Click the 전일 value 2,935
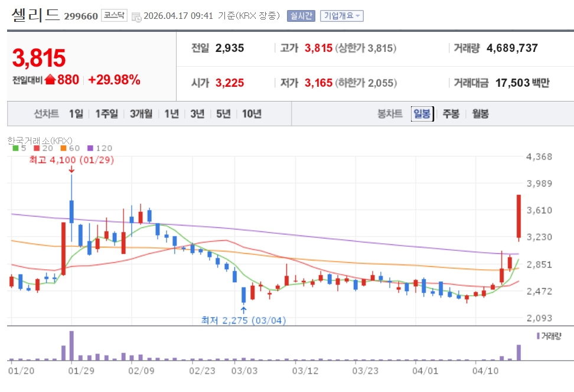This screenshot has width=574, height=392. click(x=230, y=48)
